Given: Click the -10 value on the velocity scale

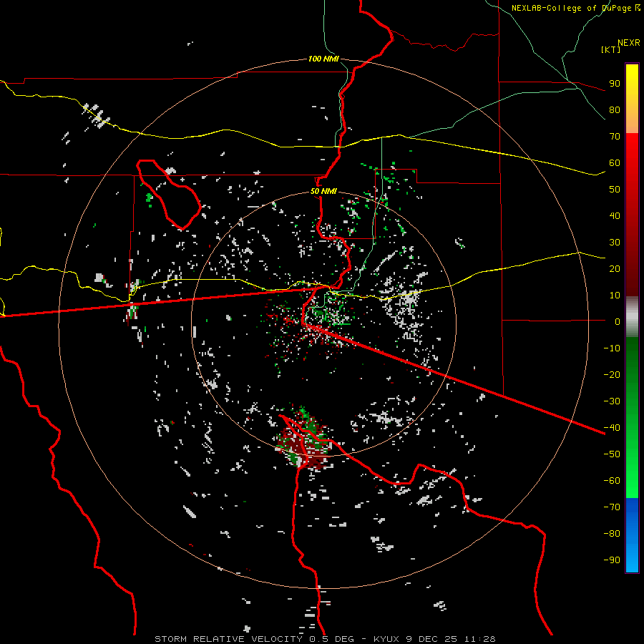Looking at the screenshot, I should click(612, 348).
